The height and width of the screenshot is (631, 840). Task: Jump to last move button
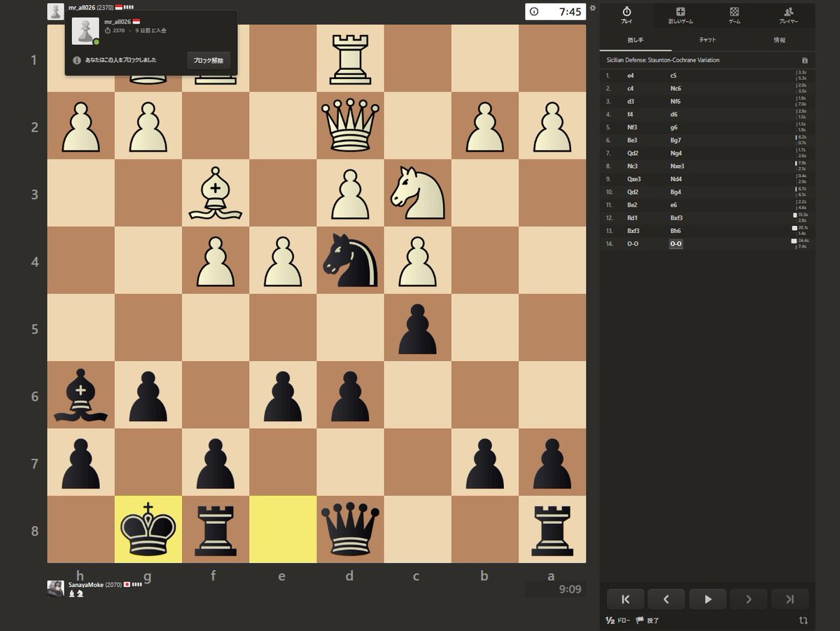click(790, 599)
